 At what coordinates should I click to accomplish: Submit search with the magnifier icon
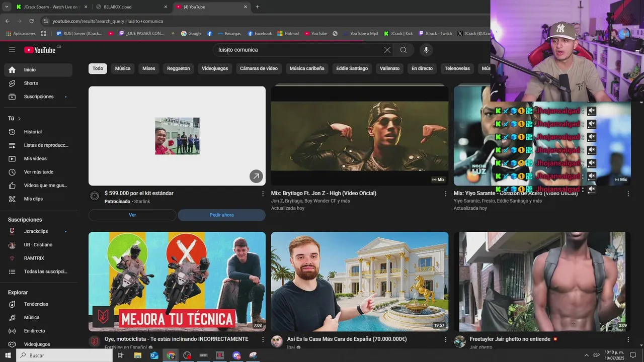404,50
